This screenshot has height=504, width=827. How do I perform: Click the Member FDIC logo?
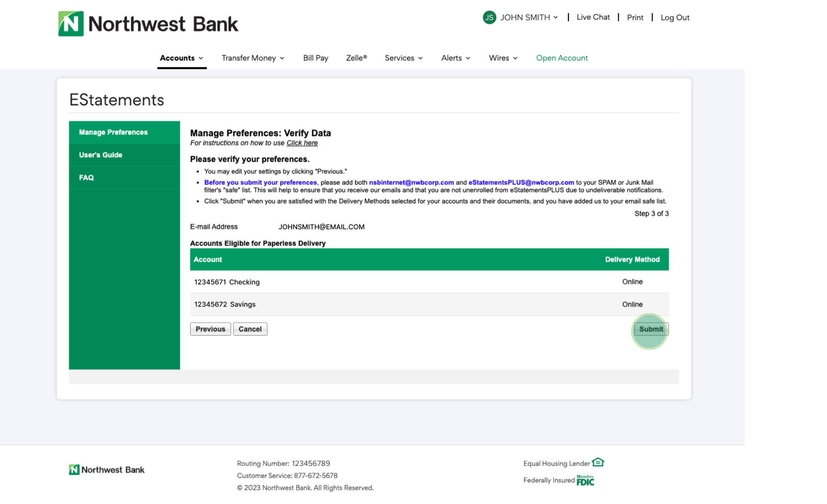pyautogui.click(x=585, y=480)
